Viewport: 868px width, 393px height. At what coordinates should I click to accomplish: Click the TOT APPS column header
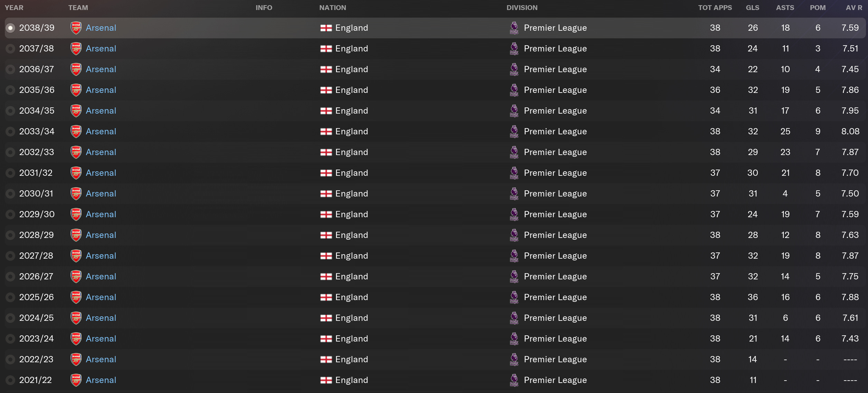pos(715,8)
